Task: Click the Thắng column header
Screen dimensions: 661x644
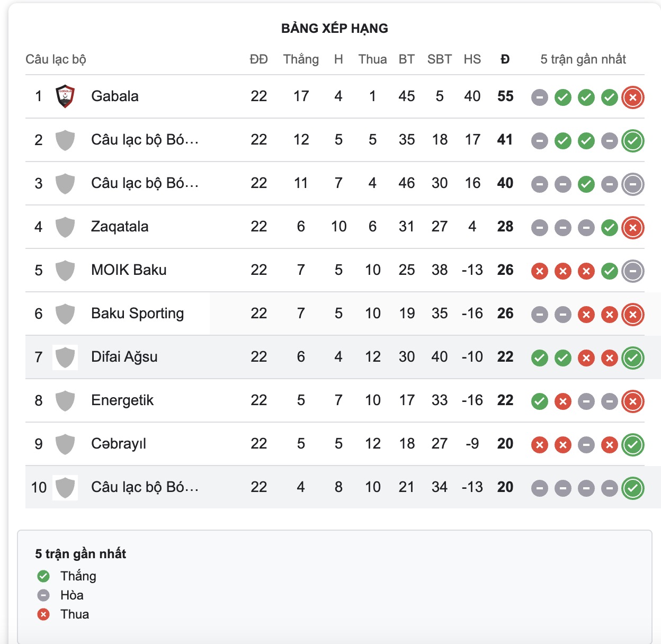Action: point(301,59)
